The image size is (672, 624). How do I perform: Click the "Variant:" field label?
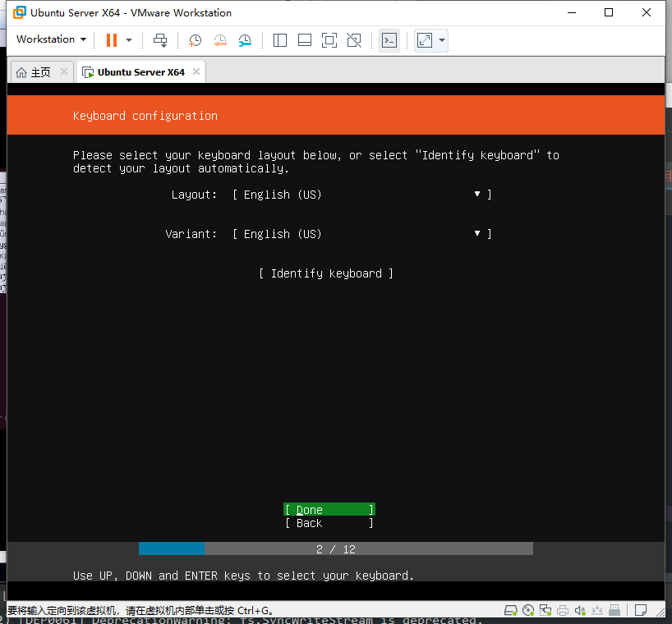click(191, 234)
